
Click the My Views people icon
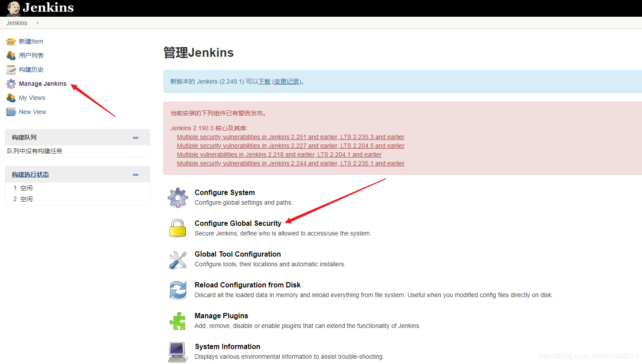point(11,98)
